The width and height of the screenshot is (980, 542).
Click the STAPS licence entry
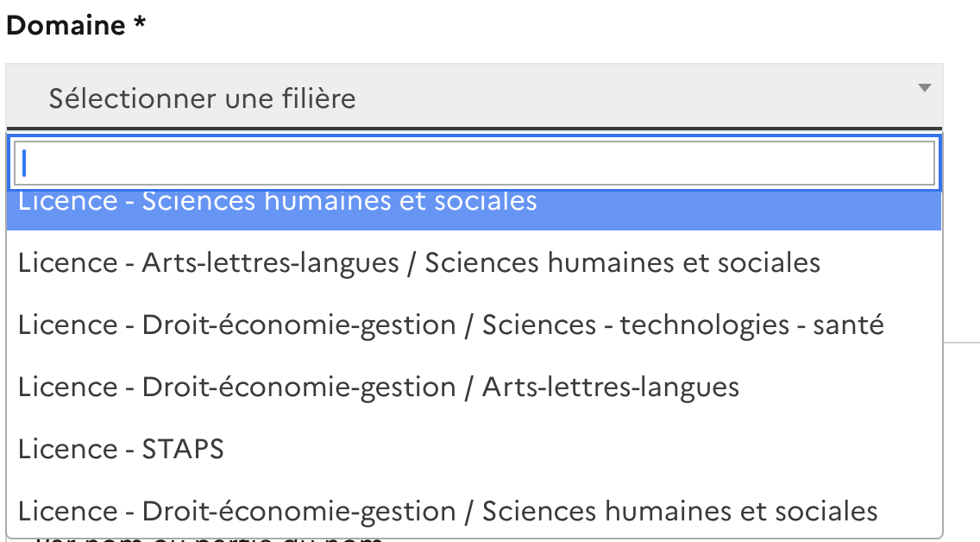point(121,450)
